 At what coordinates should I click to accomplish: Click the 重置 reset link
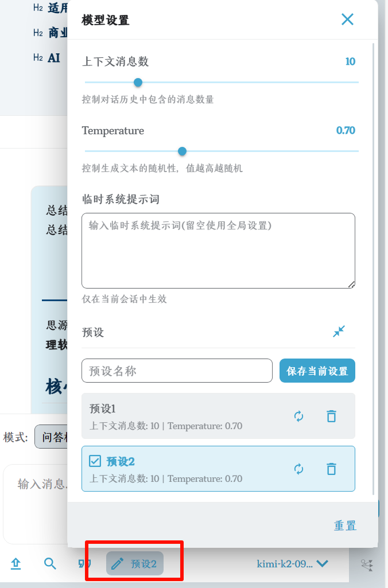[345, 525]
